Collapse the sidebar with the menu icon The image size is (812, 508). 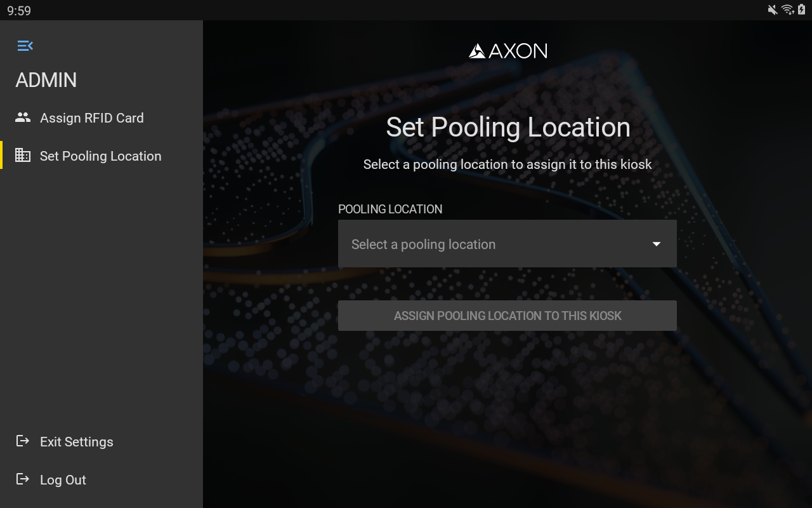point(25,46)
